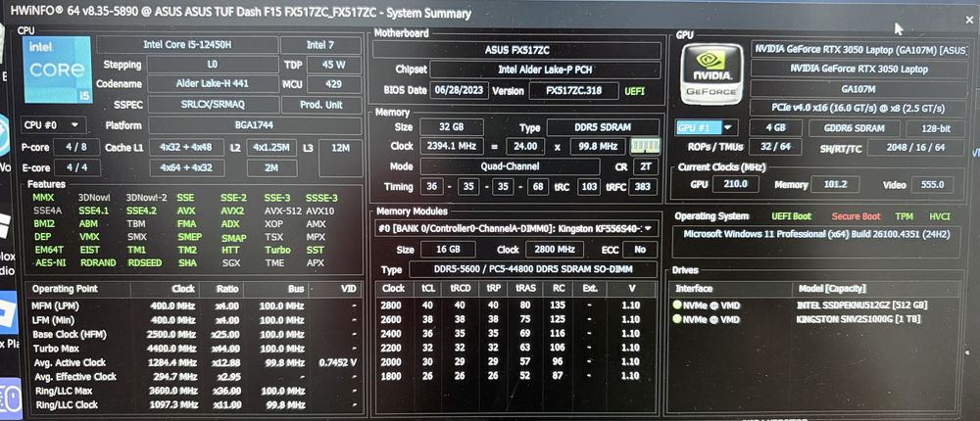
Task: Click the GDDR6 SDRAM field
Action: (x=855, y=128)
